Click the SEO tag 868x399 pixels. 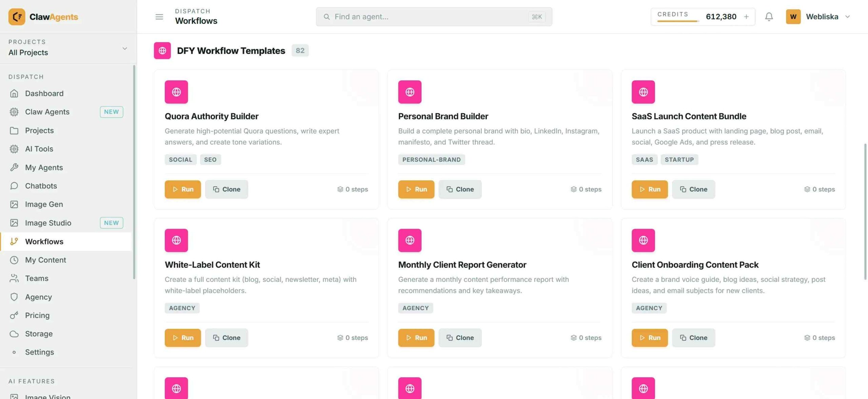pos(210,160)
